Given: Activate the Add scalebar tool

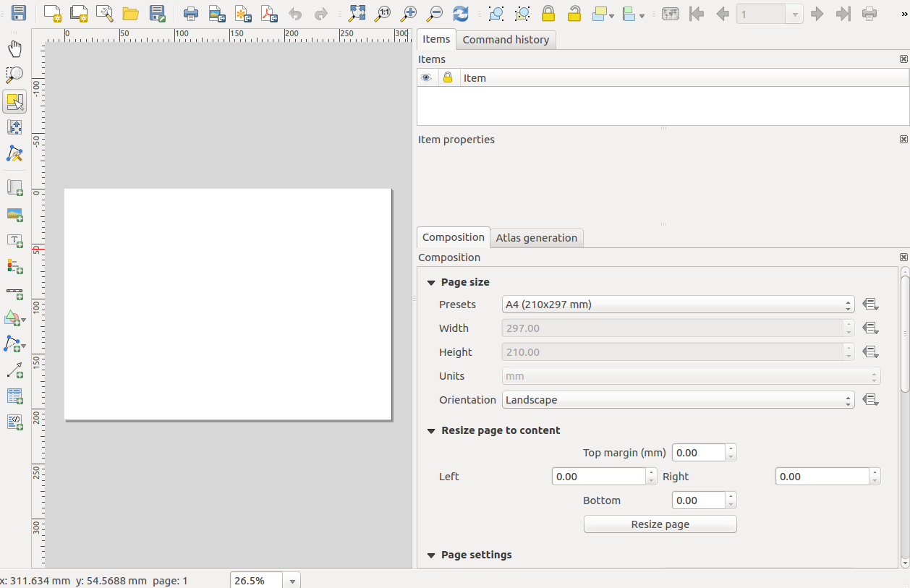Looking at the screenshot, I should coord(14,294).
